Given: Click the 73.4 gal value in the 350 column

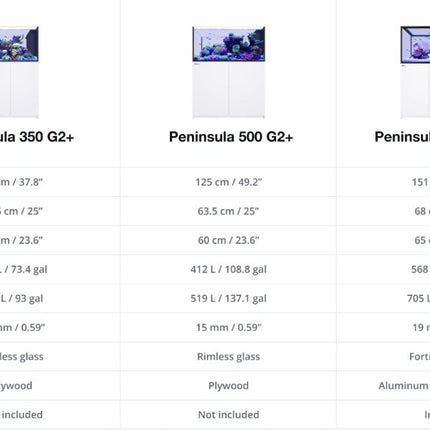Looking at the screenshot, I should [29, 269].
